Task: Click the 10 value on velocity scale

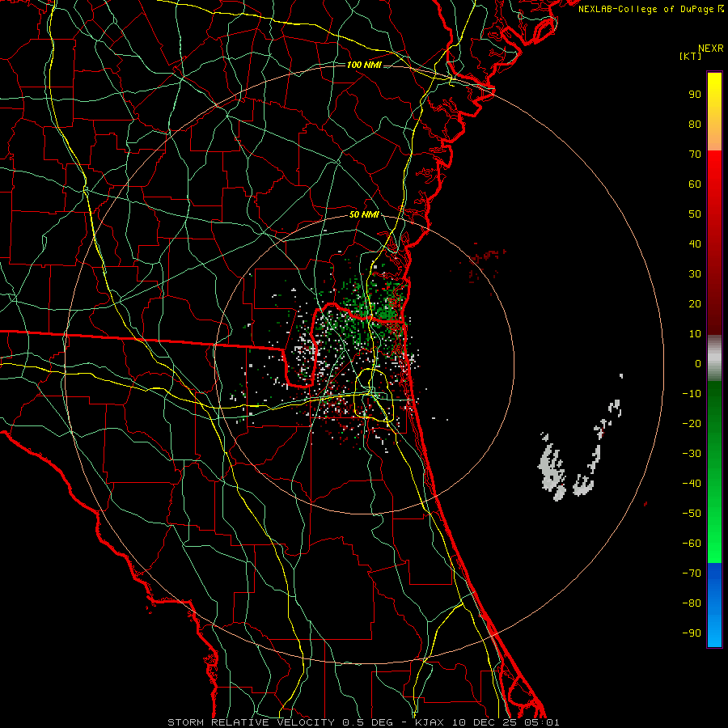Action: pos(695,334)
